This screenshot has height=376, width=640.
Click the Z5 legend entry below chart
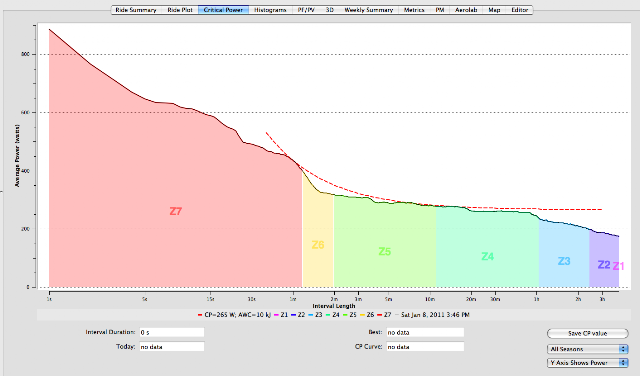pos(350,315)
